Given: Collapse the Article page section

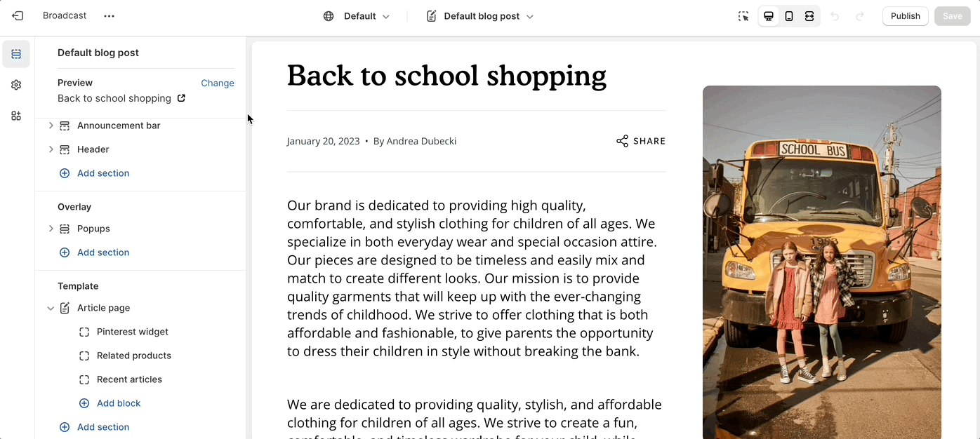Looking at the screenshot, I should pos(51,308).
